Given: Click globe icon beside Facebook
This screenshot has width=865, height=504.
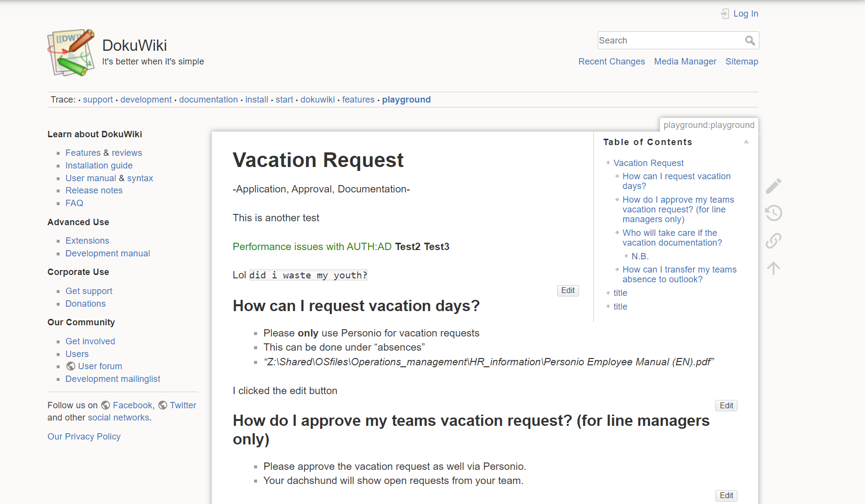Looking at the screenshot, I should (x=106, y=405).
